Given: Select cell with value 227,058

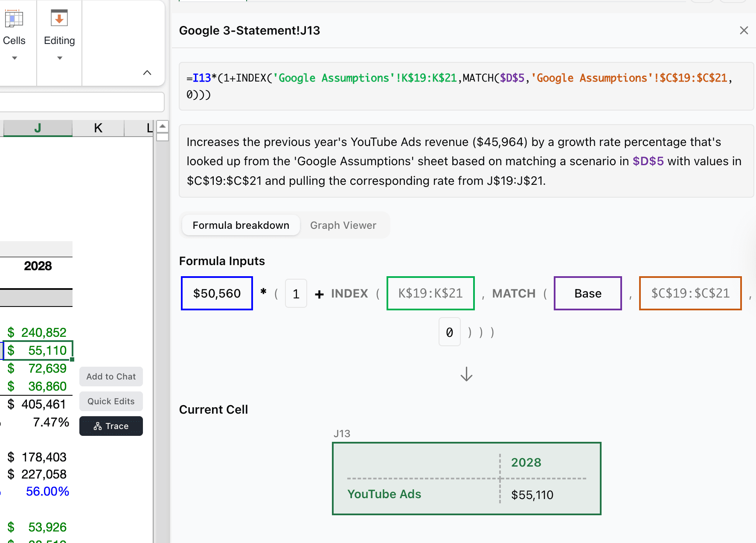Looking at the screenshot, I should pos(38,474).
